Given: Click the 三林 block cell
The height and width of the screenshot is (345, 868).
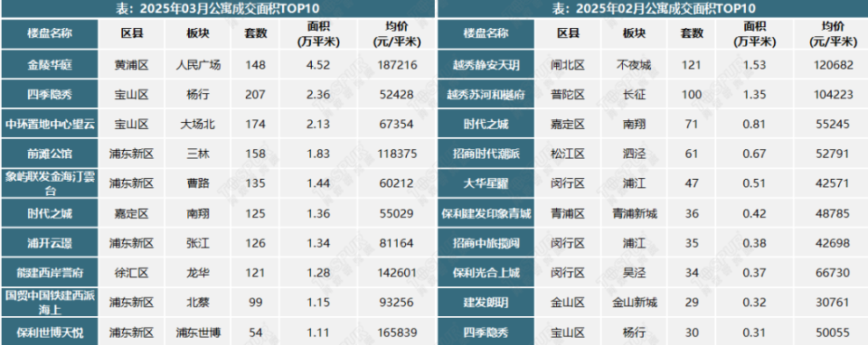Looking at the screenshot, I should (199, 154).
